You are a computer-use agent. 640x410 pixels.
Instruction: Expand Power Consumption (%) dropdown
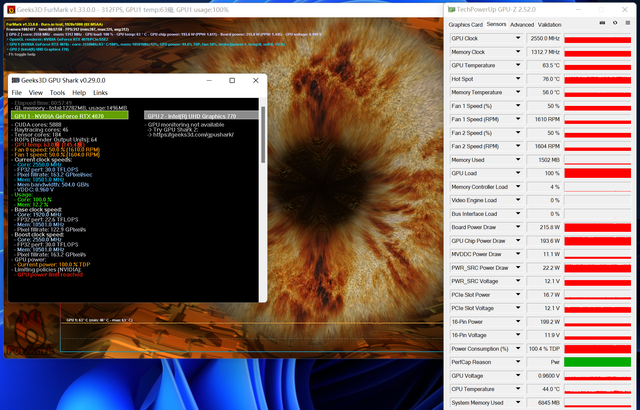point(518,348)
